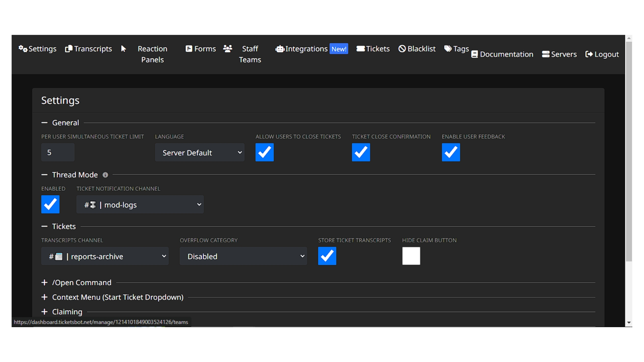
Task: Enable the Hide Claim Button checkbox
Action: [x=411, y=256]
